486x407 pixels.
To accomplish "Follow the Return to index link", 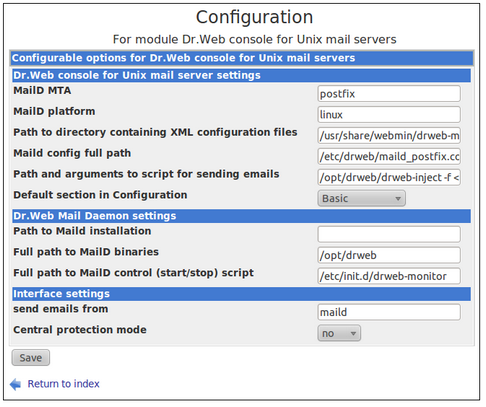I will point(63,384).
